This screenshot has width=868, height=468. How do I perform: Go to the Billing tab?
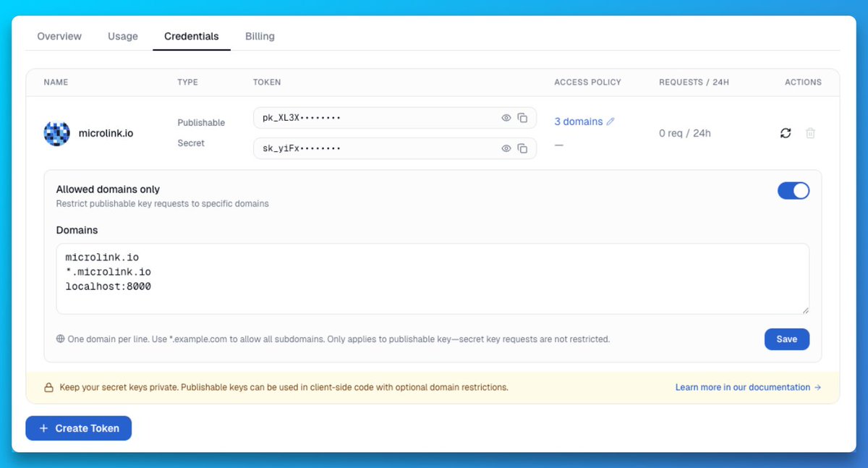pyautogui.click(x=260, y=36)
